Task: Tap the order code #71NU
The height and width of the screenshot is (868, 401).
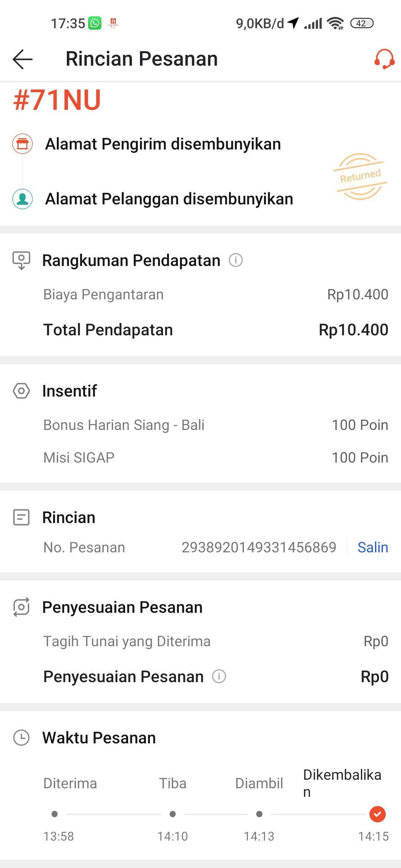Action: 57,100
